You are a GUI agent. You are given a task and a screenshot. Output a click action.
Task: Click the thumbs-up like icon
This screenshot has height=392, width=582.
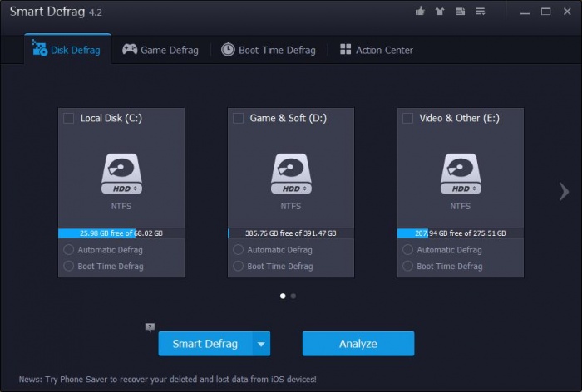tap(420, 11)
